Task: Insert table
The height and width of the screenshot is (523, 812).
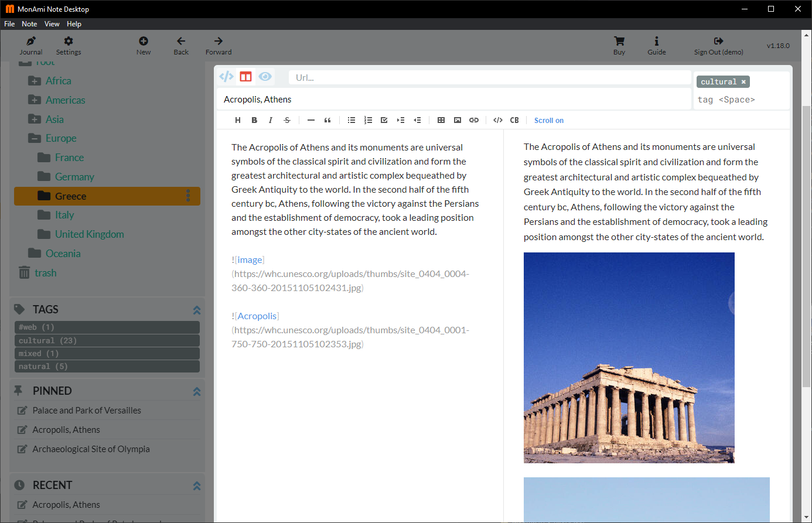Action: pyautogui.click(x=441, y=120)
